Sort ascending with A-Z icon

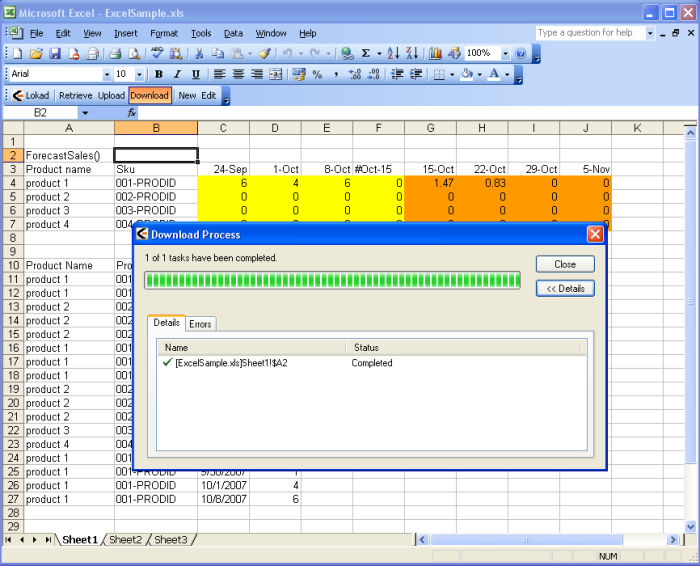[393, 54]
